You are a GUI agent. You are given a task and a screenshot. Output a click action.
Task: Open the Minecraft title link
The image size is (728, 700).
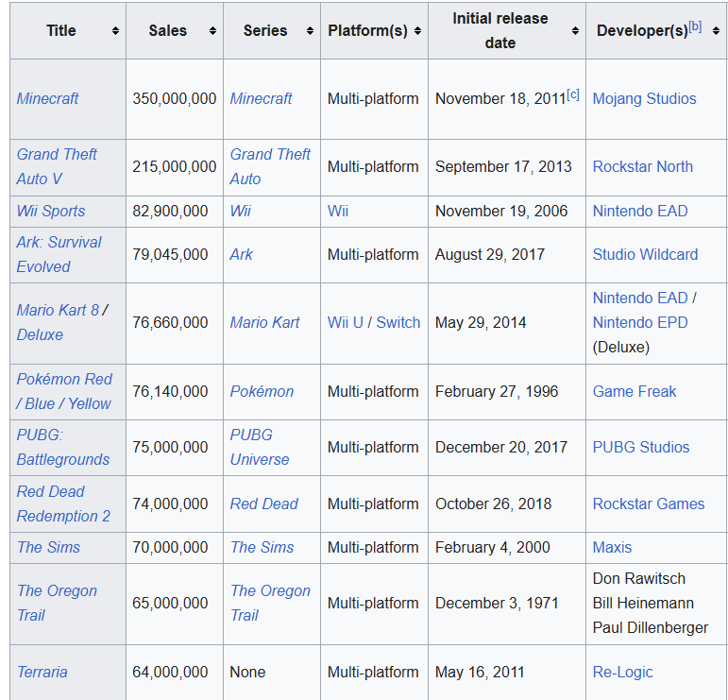tap(47, 98)
